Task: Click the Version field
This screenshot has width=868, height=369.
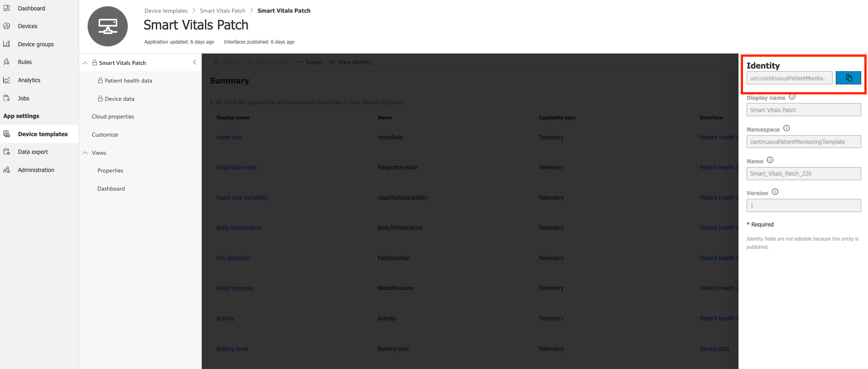Action: [x=803, y=205]
